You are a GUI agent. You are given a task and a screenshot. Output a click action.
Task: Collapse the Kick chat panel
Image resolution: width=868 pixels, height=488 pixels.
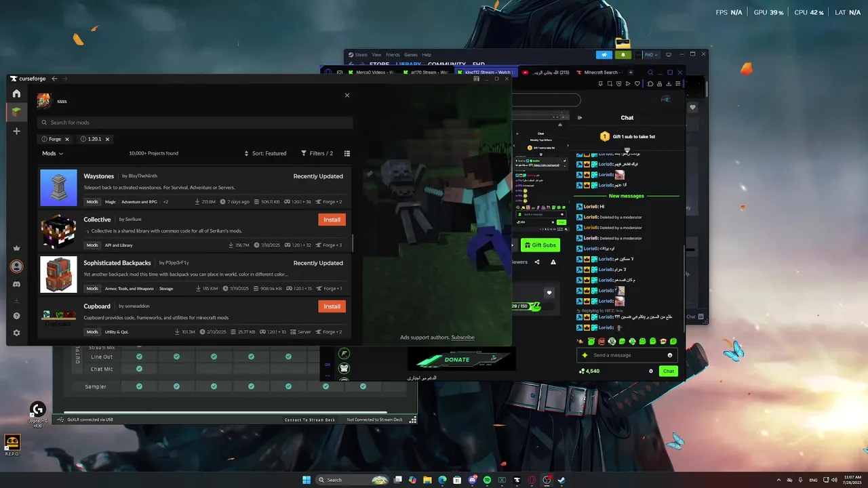580,117
